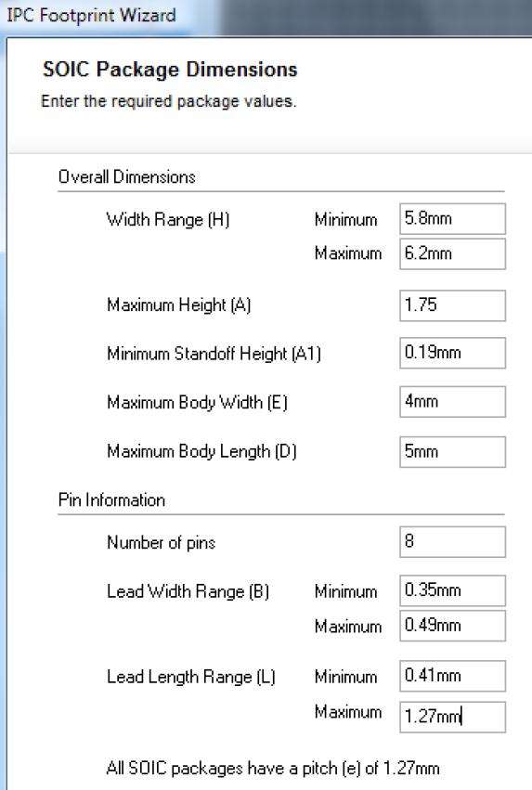The height and width of the screenshot is (790, 532).
Task: Click the Maximum Body Width (E) field
Action: [x=452, y=402]
